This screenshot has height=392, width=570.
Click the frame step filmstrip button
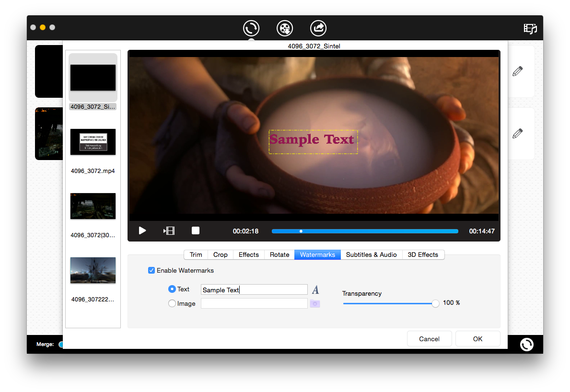coord(169,231)
